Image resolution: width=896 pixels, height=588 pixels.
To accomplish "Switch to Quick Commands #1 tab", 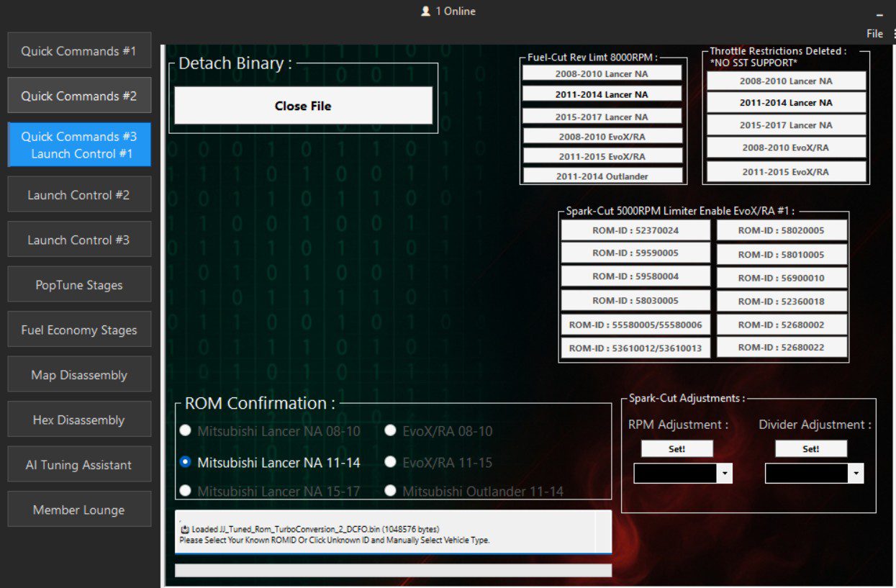I will pos(79,51).
